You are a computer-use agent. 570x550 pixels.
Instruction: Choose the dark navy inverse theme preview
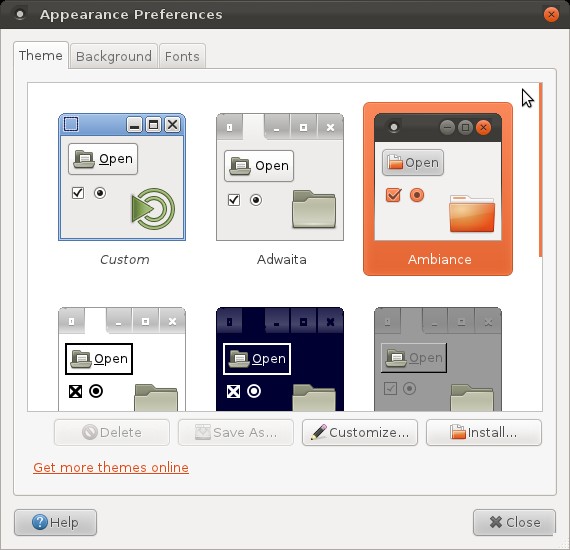280,359
